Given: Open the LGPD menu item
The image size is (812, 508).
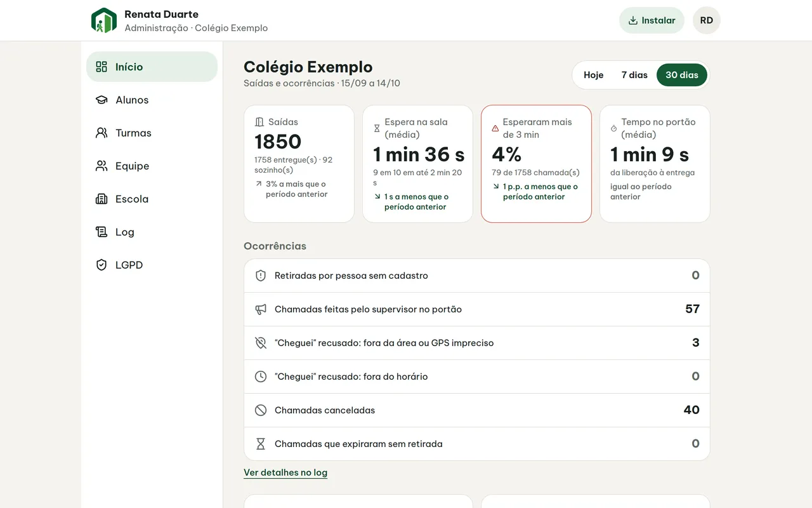Looking at the screenshot, I should pos(152,265).
